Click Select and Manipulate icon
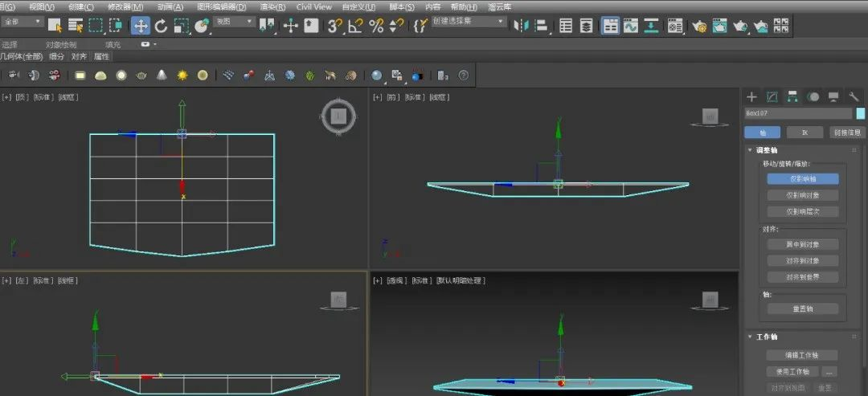The width and height of the screenshot is (868, 396). pos(291,26)
